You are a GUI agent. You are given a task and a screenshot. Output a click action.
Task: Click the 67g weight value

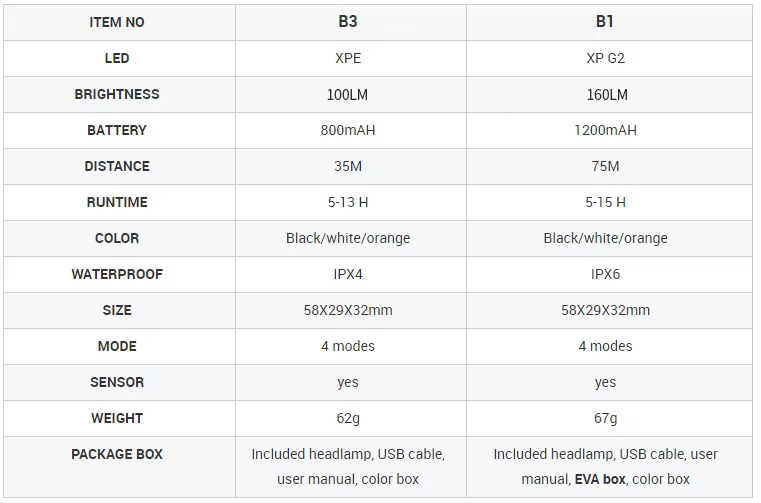605,418
